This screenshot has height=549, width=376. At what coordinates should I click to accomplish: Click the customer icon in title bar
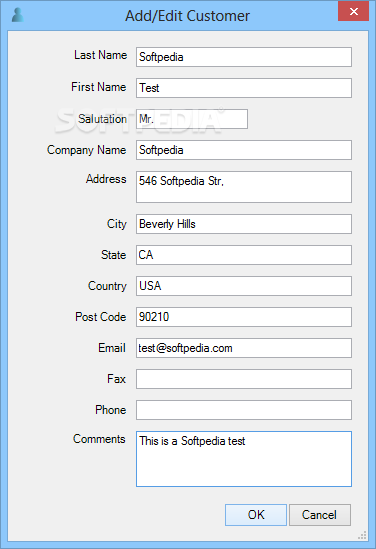18,15
